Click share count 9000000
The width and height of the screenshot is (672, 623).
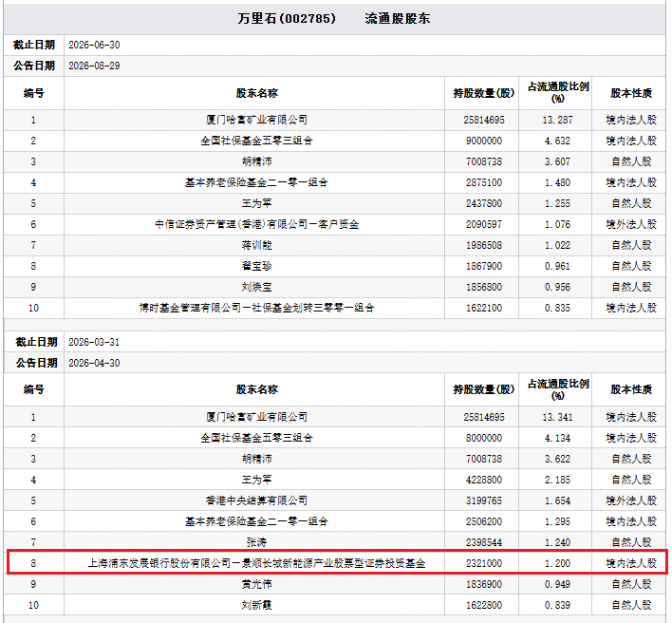coord(484,141)
